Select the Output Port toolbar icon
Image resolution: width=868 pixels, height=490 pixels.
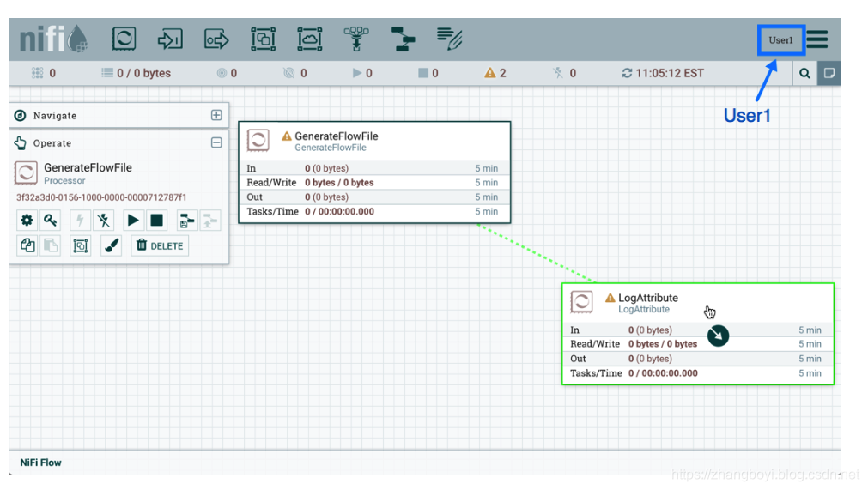216,39
